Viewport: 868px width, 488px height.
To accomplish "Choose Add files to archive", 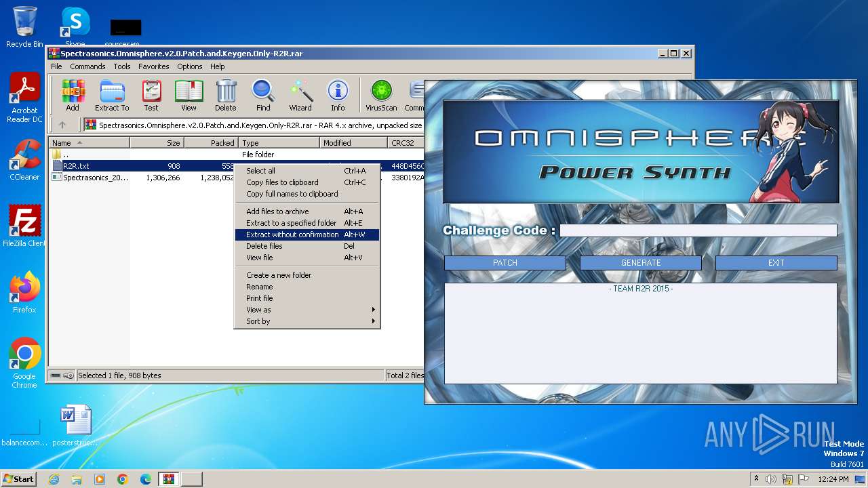I will coord(307,211).
